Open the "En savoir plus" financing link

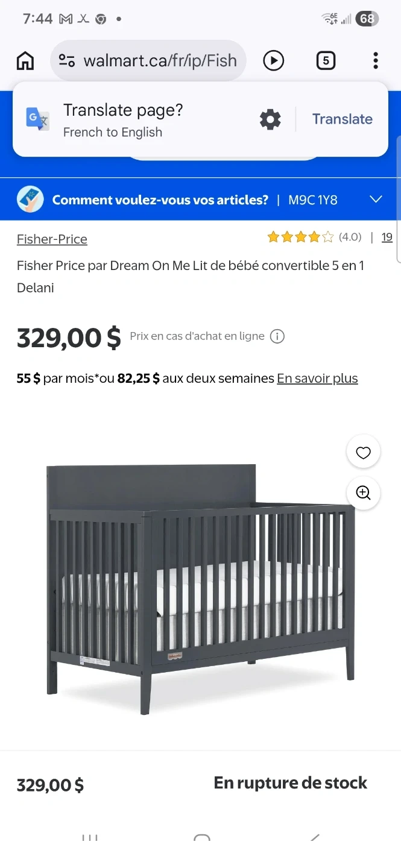[x=317, y=379]
